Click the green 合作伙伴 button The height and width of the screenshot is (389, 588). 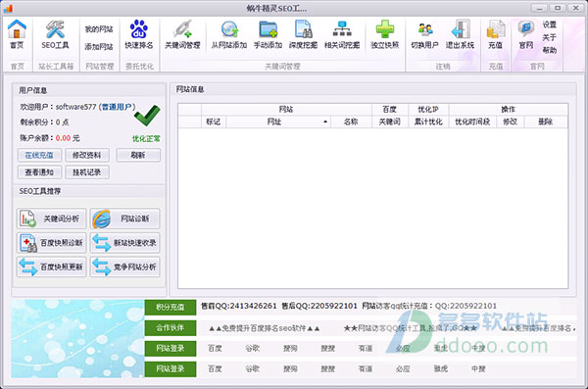pos(171,328)
